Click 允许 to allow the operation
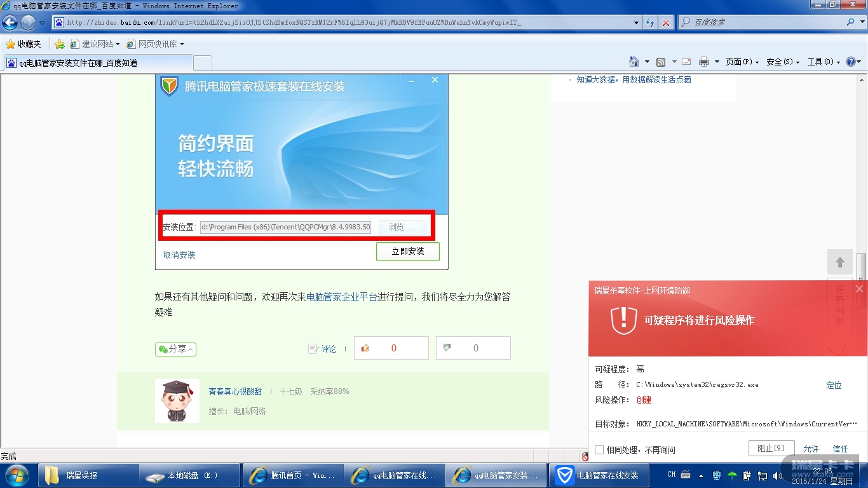 pyautogui.click(x=811, y=449)
